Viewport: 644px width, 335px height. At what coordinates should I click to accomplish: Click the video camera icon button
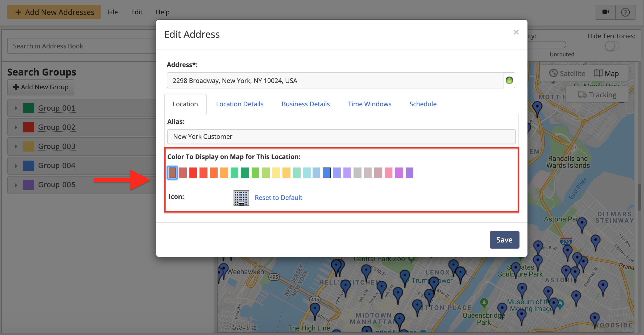(606, 12)
